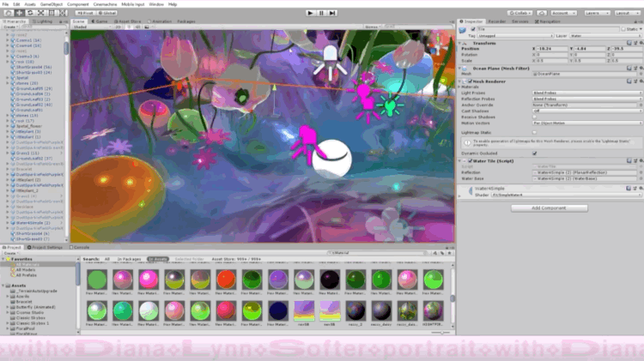Click the Step forward button

332,13
